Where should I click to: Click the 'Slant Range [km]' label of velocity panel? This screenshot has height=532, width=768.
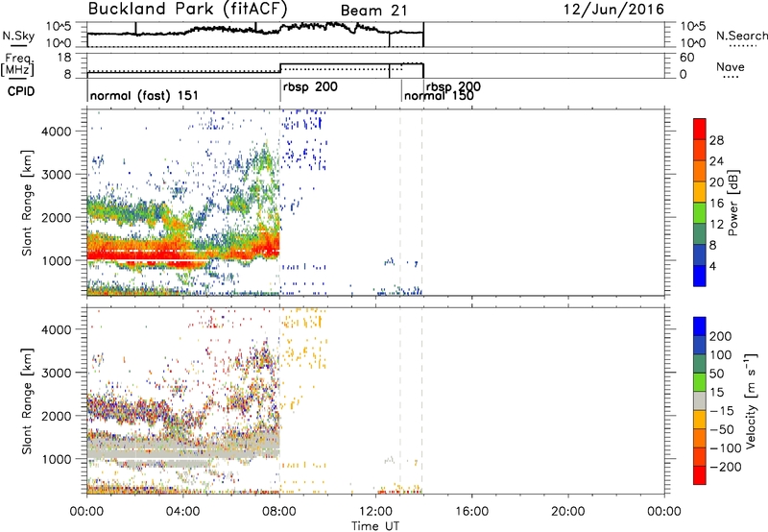coord(27,400)
